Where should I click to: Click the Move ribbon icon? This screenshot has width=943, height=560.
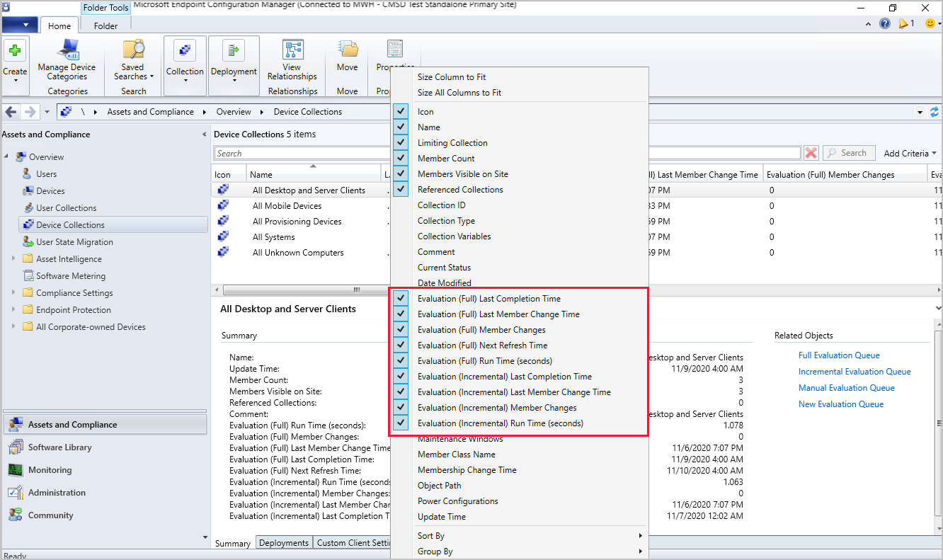coord(347,49)
